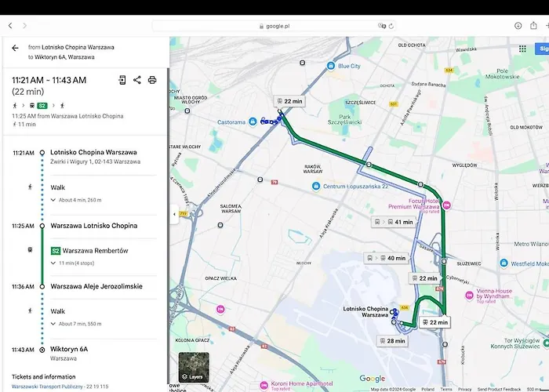Click the back arrow in directions panel
Image resolution: width=549 pixels, height=392 pixels.
(x=15, y=48)
